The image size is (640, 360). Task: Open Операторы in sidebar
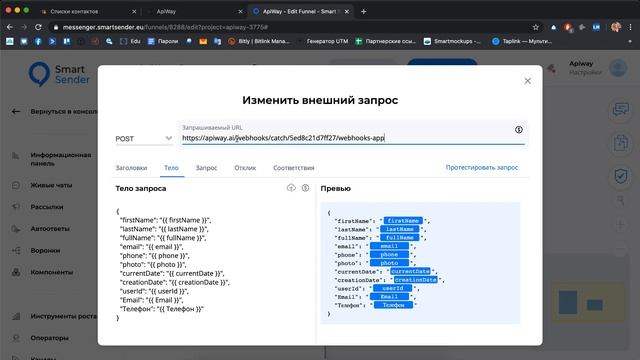(x=49, y=338)
